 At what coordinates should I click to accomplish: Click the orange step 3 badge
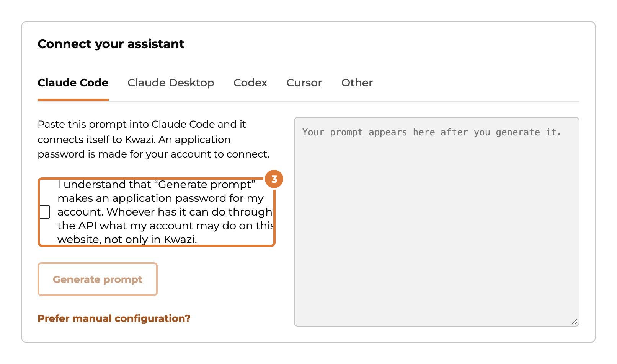274,179
